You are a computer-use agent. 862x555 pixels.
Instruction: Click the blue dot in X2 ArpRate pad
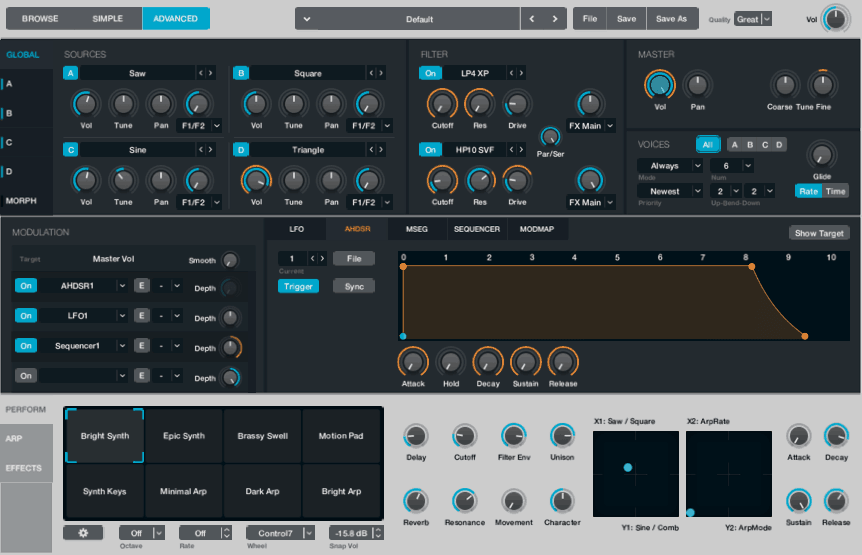(x=690, y=513)
